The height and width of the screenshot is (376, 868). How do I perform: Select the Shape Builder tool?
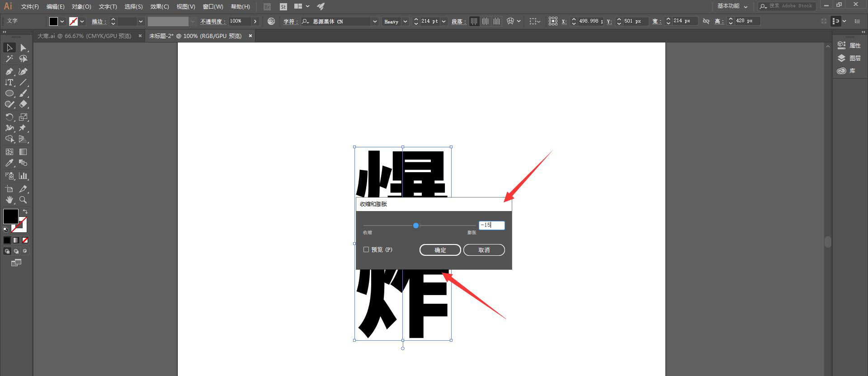[x=9, y=139]
